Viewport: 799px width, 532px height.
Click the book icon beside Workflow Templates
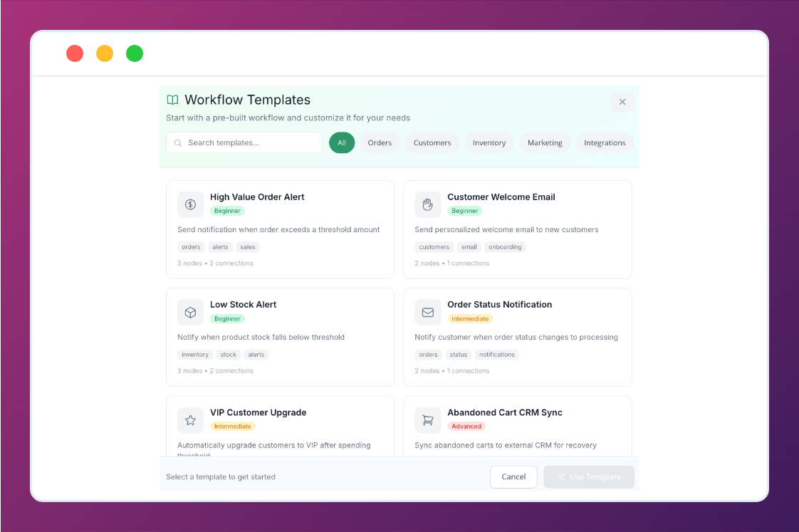[x=173, y=100]
